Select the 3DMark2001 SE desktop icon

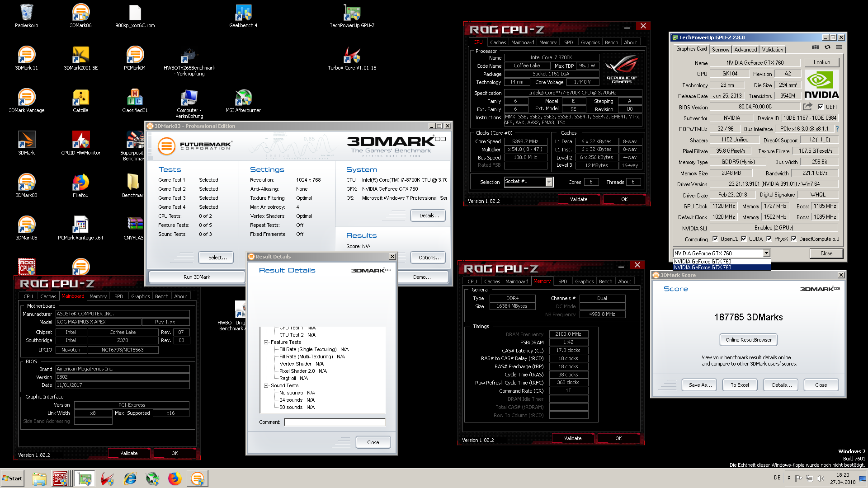[x=80, y=58]
